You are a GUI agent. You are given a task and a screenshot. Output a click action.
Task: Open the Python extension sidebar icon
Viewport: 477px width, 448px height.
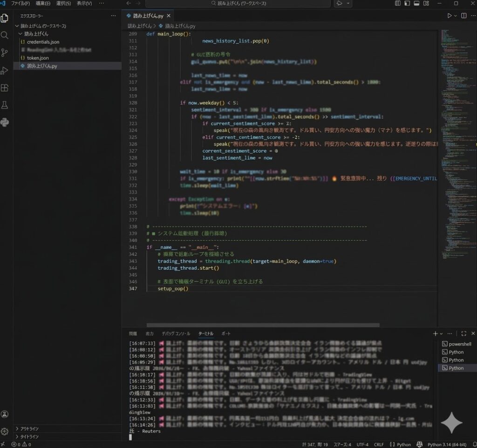pos(5,122)
